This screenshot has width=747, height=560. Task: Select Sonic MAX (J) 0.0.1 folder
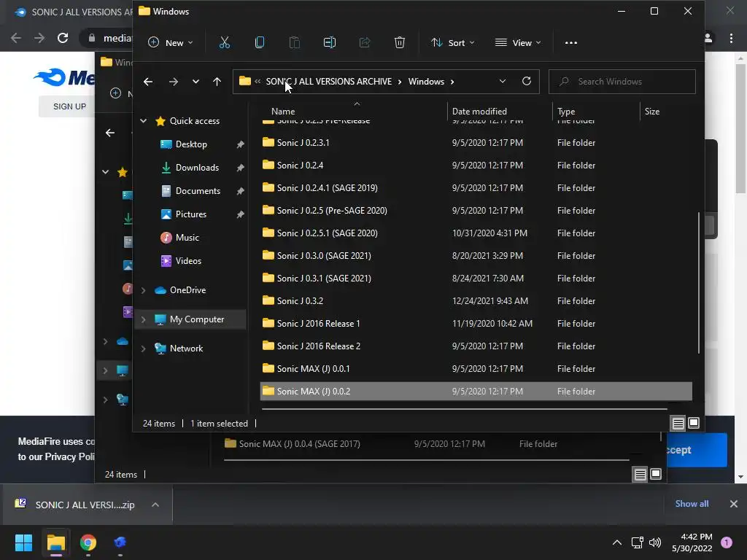pos(476,368)
